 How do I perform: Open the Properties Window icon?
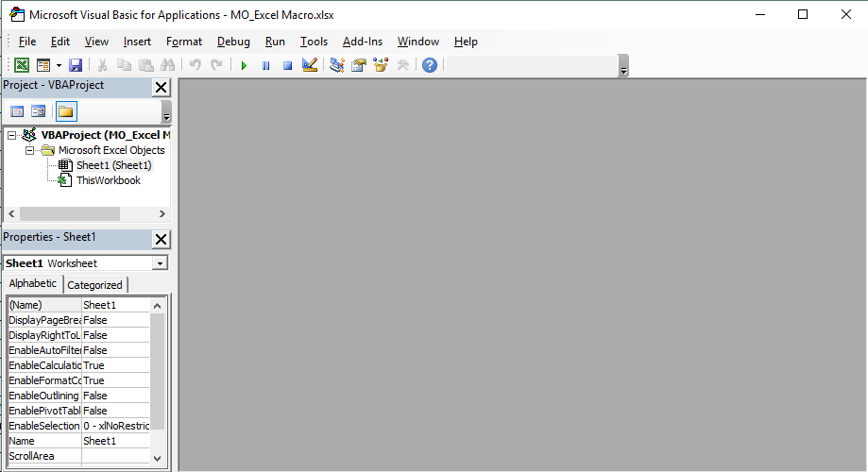point(359,65)
